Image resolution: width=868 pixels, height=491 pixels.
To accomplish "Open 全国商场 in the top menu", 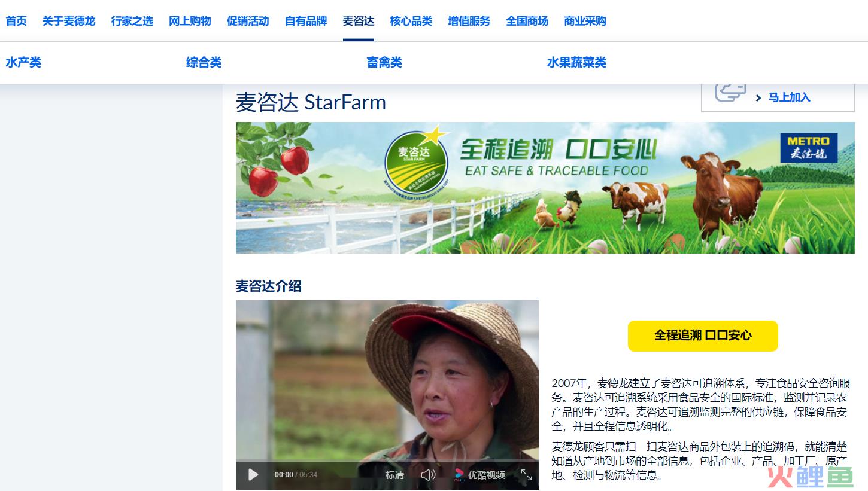I will pos(527,21).
